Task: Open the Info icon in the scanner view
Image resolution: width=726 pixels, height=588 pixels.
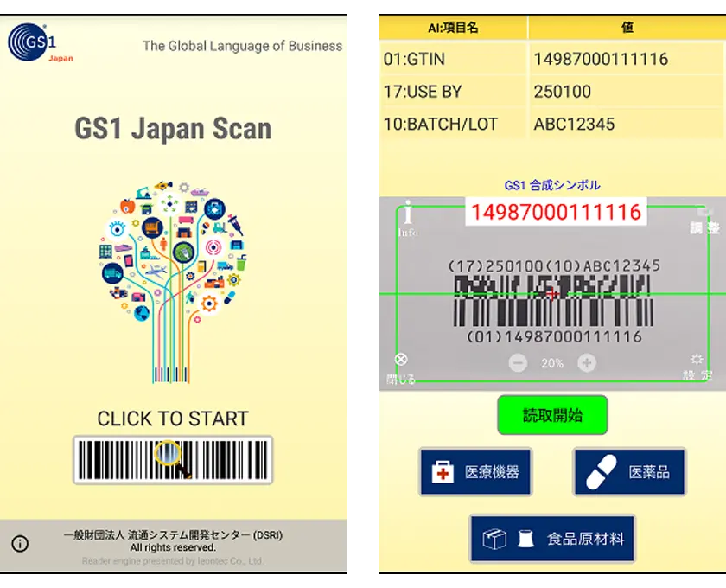Action: (x=408, y=219)
